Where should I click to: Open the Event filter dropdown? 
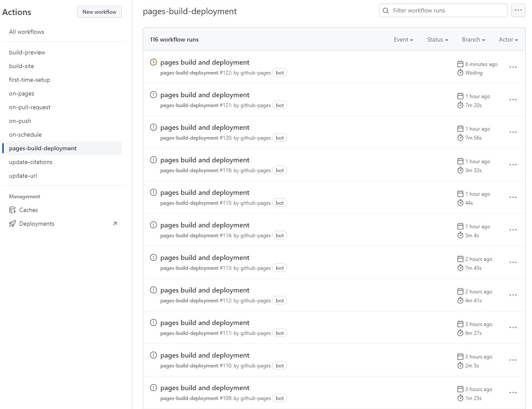(x=403, y=39)
